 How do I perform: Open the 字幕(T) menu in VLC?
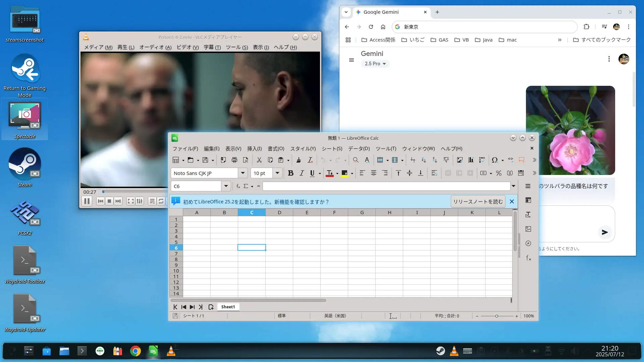[x=212, y=47]
